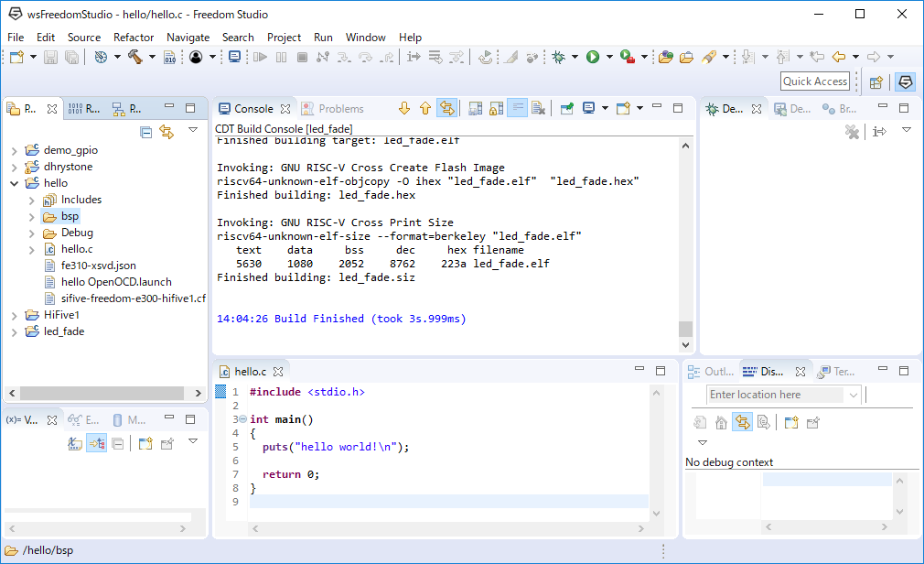Toggle the console build synchronize arrows button
924x564 pixels.
[x=447, y=109]
